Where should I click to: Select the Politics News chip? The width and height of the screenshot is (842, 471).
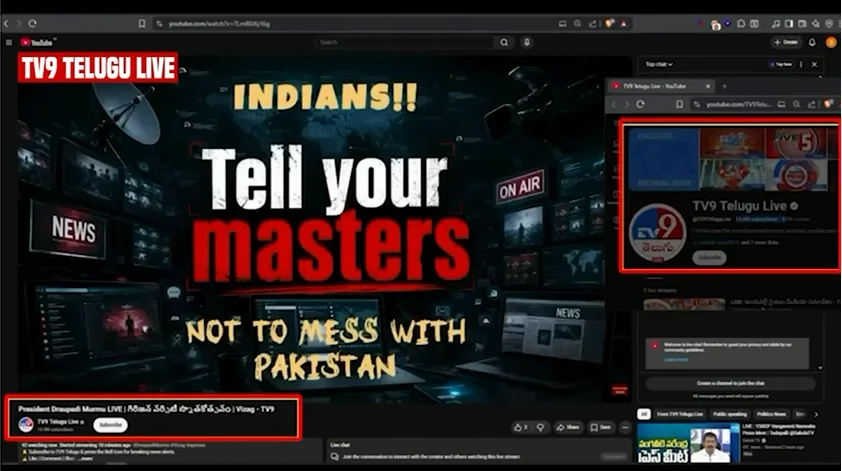pos(771,414)
